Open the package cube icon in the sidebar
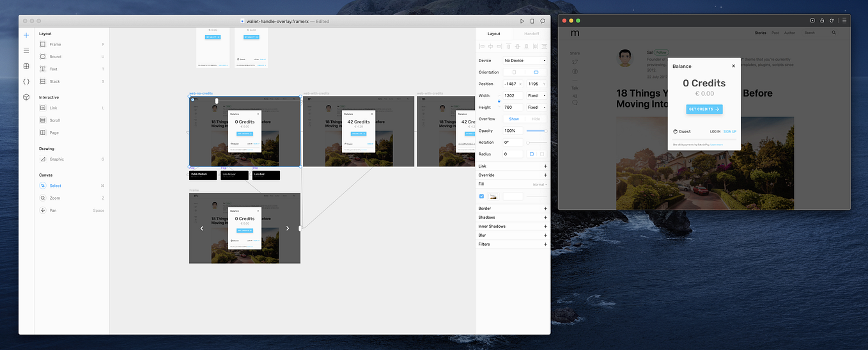Screen dimensions: 868x350 (26, 97)
